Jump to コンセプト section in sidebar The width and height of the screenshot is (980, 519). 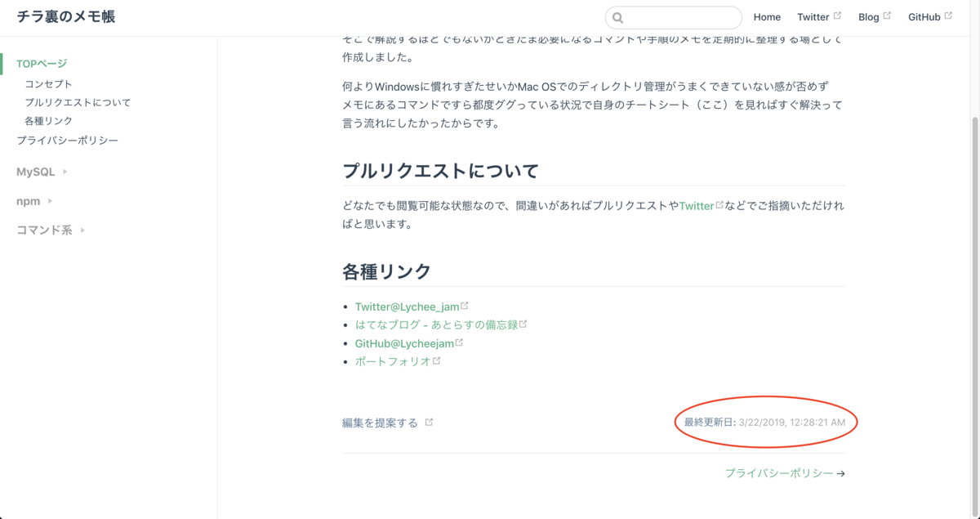pos(48,84)
